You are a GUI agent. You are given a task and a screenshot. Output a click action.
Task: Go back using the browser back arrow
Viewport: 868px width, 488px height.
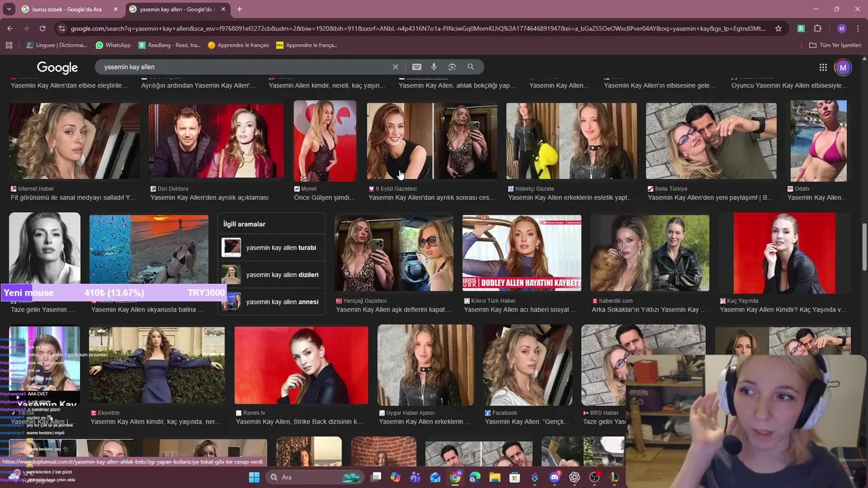coord(9,28)
